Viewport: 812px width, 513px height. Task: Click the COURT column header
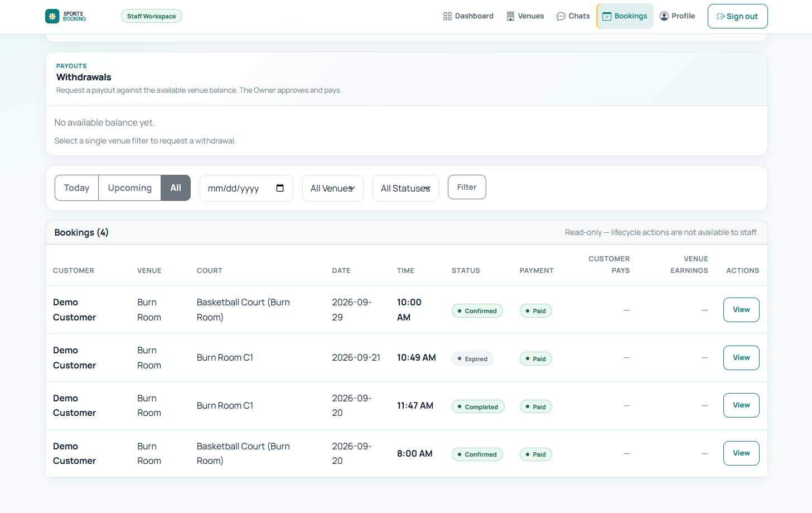(x=210, y=271)
